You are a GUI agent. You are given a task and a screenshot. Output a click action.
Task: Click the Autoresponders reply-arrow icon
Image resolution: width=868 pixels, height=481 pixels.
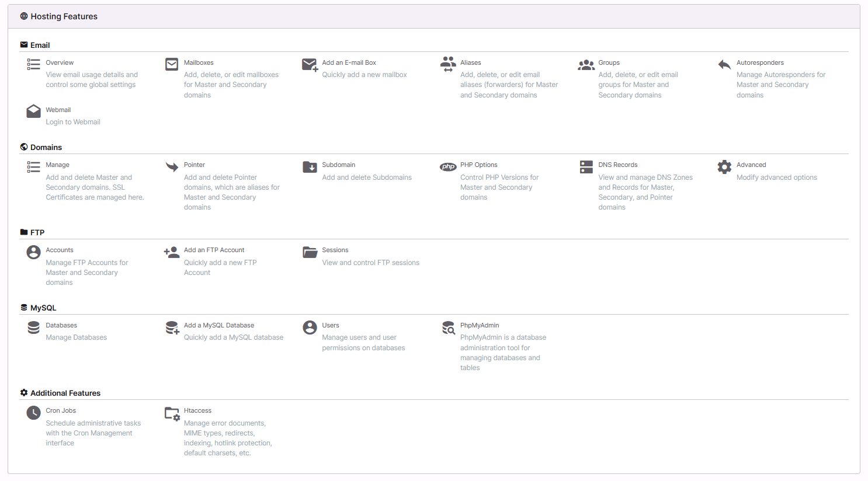(724, 64)
